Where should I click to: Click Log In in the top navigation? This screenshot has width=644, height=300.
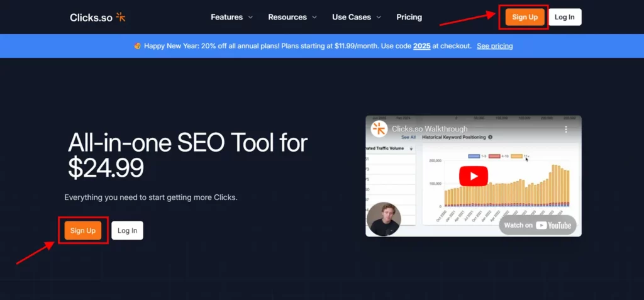click(x=565, y=17)
